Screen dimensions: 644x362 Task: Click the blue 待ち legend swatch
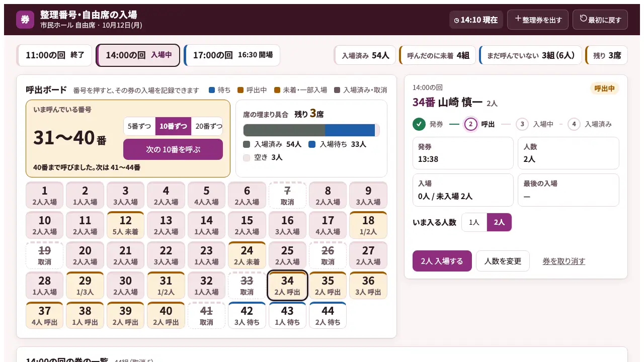pyautogui.click(x=212, y=90)
